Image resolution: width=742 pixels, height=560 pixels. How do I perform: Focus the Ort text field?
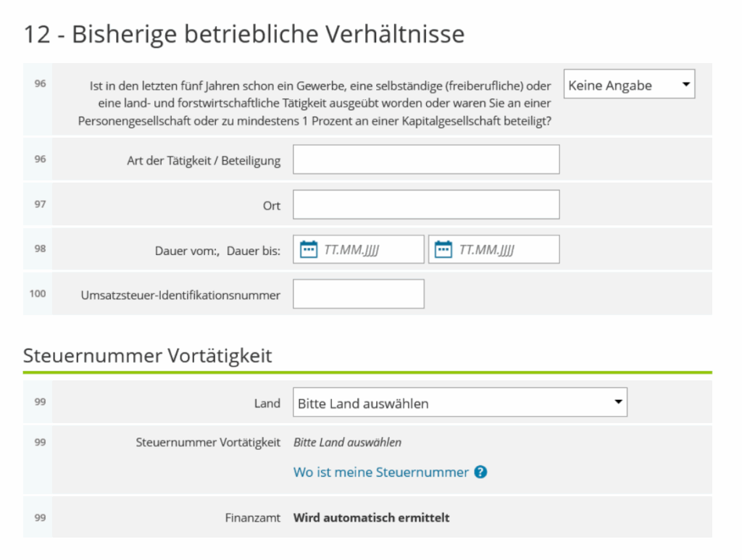426,204
